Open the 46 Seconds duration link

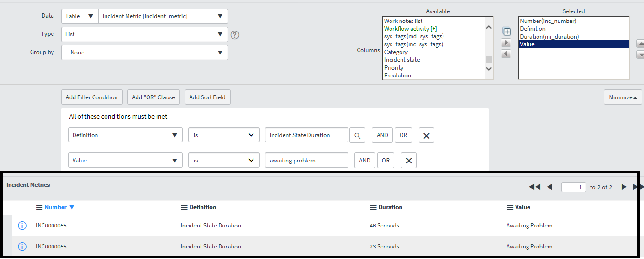point(384,226)
